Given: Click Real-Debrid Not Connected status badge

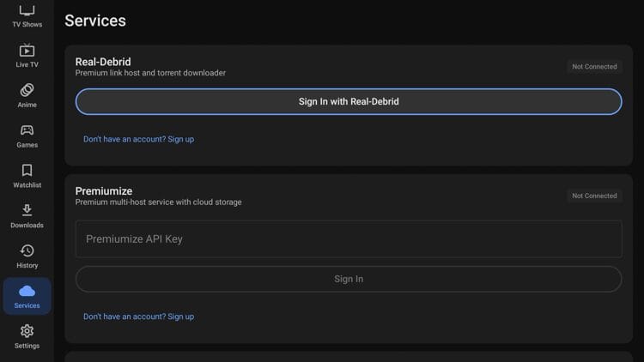Looking at the screenshot, I should coord(594,67).
